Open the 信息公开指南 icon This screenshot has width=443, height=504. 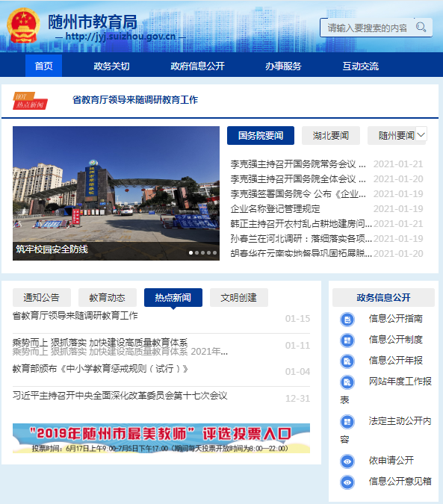pyautogui.click(x=347, y=320)
